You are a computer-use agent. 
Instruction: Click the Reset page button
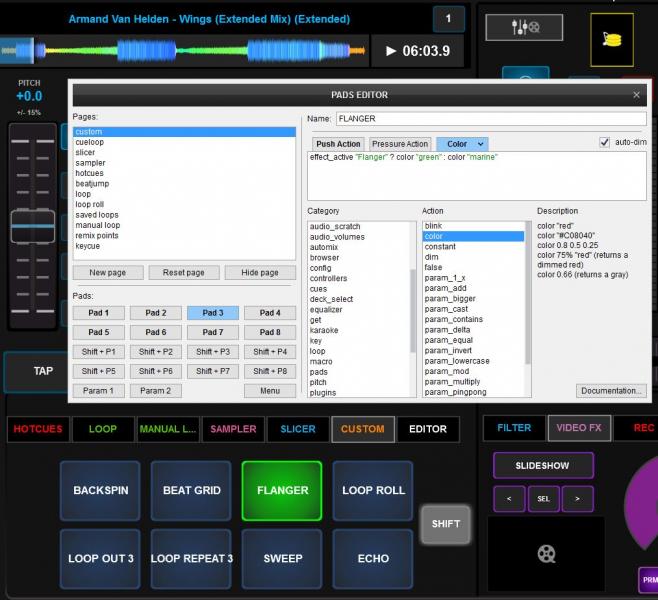pyautogui.click(x=184, y=272)
